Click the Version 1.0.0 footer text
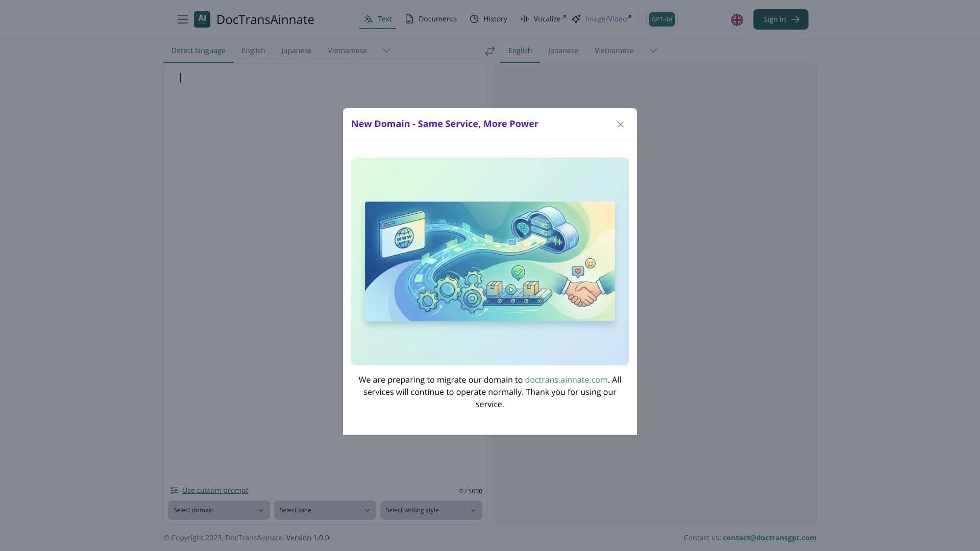Viewport: 980px width, 551px height. point(307,538)
